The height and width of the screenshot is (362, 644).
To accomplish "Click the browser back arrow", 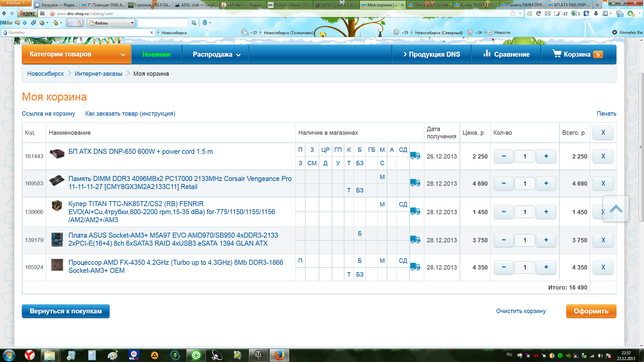I will click(x=4, y=13).
